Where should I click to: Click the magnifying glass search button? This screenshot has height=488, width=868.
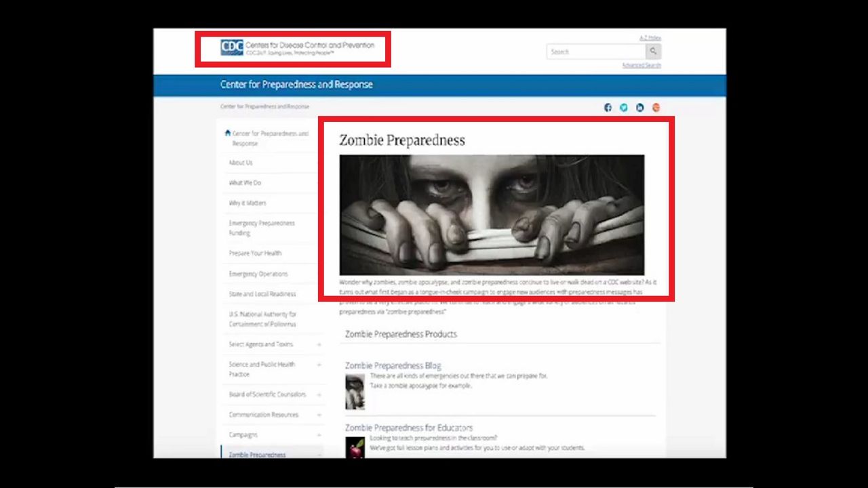coord(653,52)
